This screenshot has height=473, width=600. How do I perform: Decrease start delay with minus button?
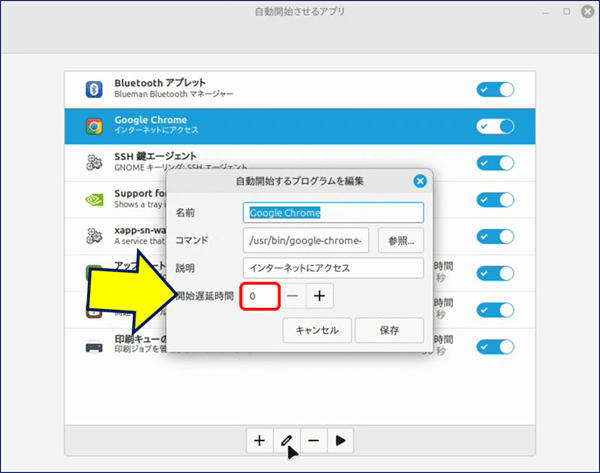click(x=292, y=296)
